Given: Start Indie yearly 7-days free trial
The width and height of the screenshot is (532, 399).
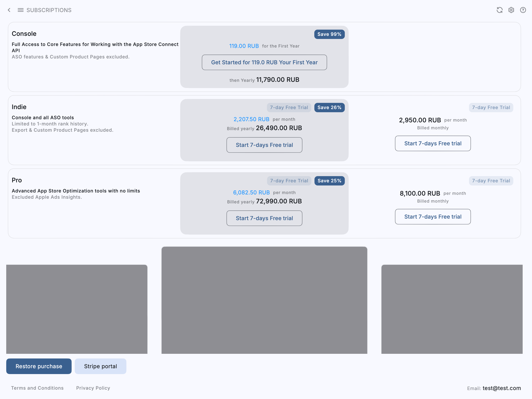Looking at the screenshot, I should pos(264,145).
